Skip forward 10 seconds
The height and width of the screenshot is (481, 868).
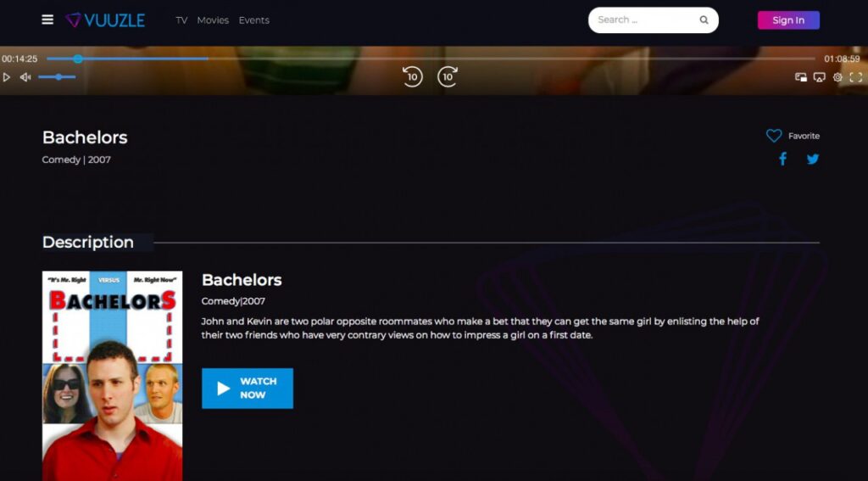point(448,77)
